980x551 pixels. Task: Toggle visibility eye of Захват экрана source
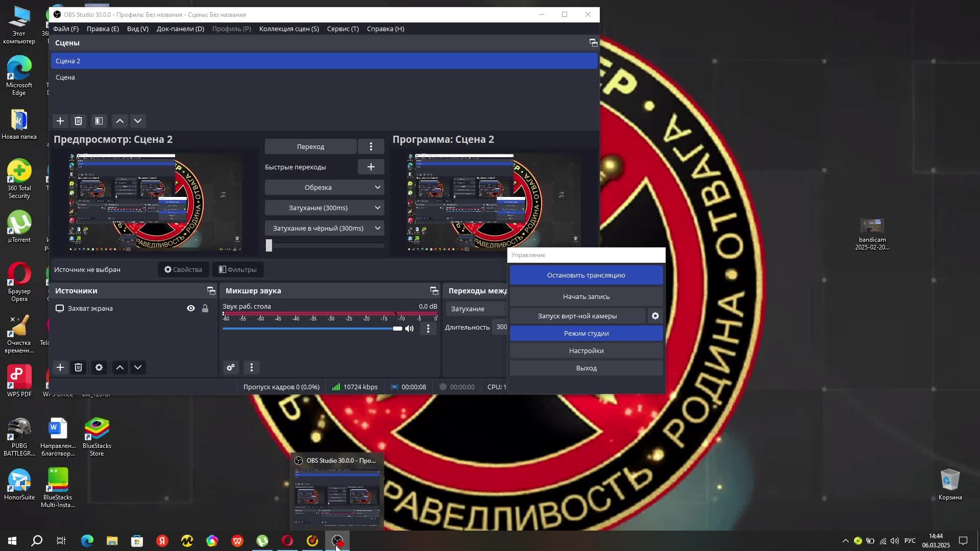tap(191, 308)
